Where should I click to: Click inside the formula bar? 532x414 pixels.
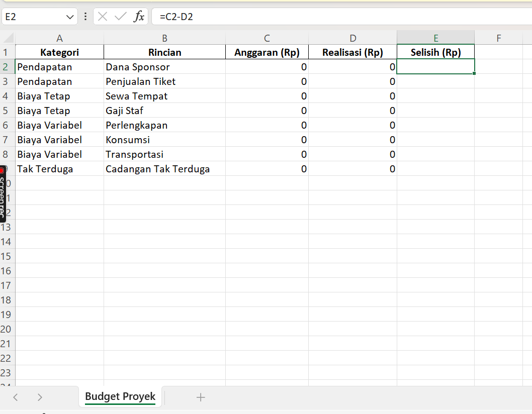click(251, 16)
